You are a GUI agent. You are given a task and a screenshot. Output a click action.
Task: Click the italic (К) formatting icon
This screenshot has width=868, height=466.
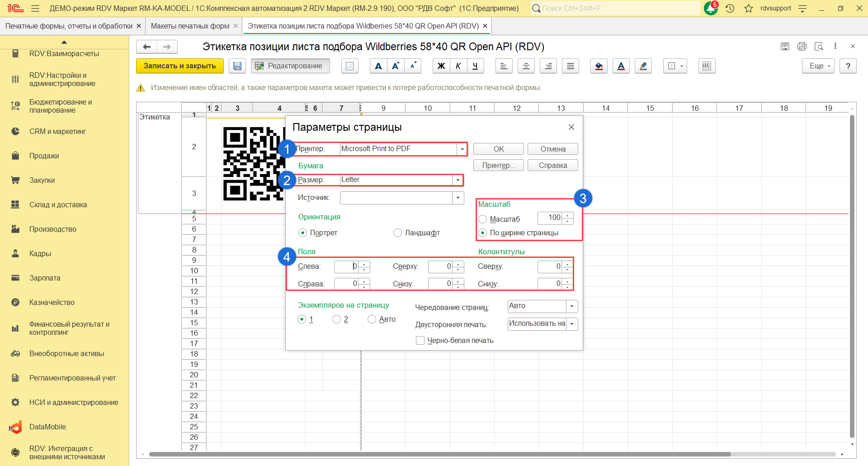click(x=458, y=66)
